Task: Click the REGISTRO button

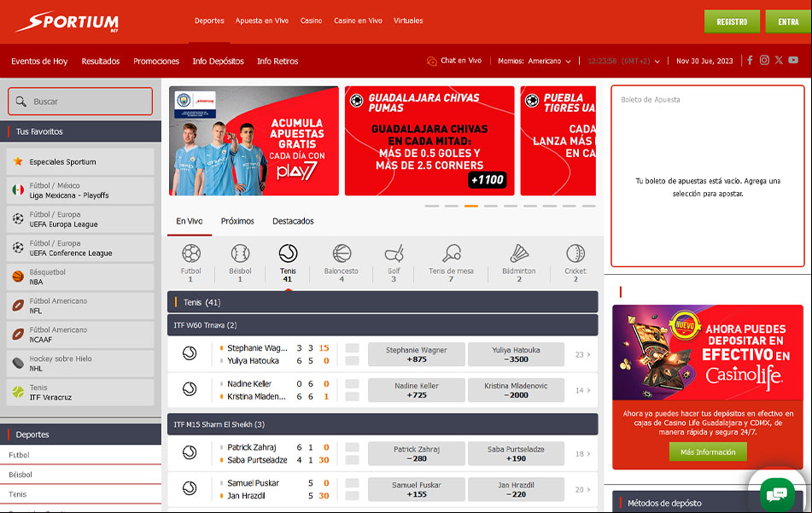Action: [x=732, y=21]
